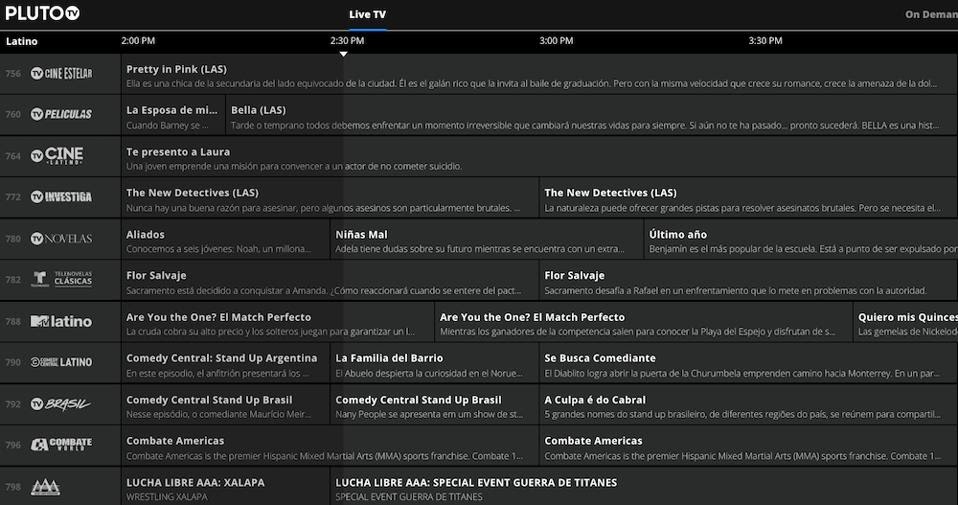The height and width of the screenshot is (505, 958).
Task: Select MTV Latino channel logo
Action: click(x=61, y=321)
